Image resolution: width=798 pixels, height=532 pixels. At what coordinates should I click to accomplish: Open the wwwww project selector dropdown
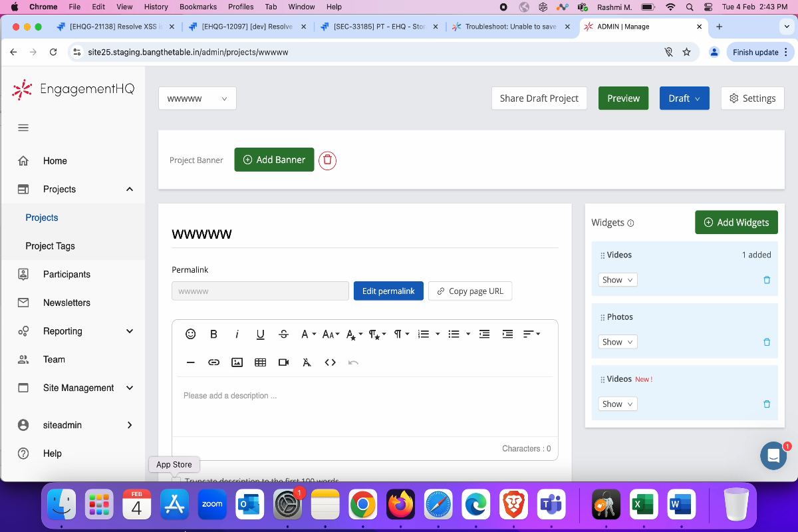(198, 98)
